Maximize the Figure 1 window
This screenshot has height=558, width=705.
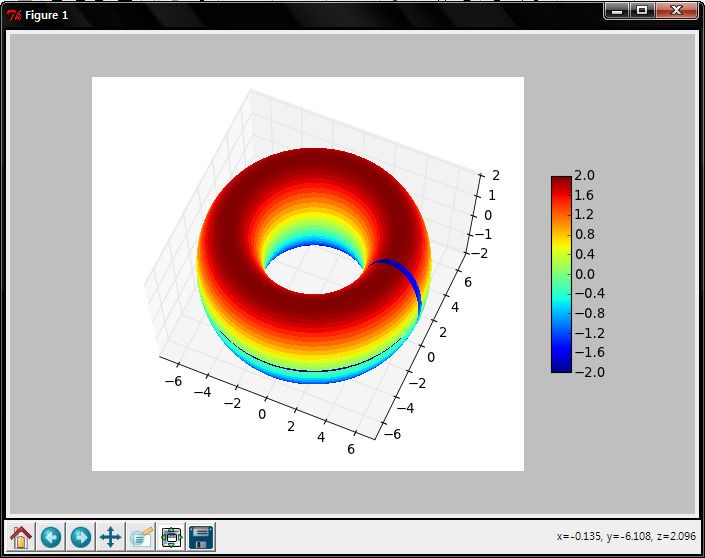pyautogui.click(x=642, y=10)
